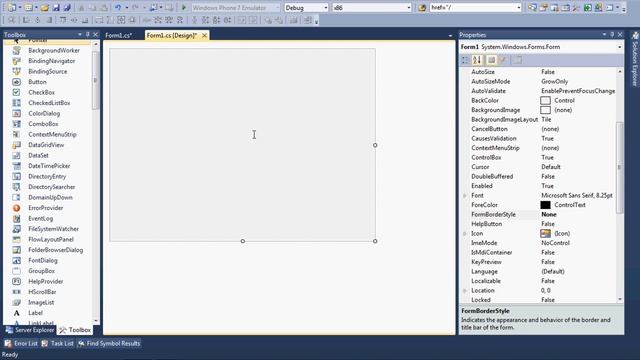The image size is (640, 360).
Task: Click the BackgroundImage preview swatch
Action: click(x=545, y=110)
